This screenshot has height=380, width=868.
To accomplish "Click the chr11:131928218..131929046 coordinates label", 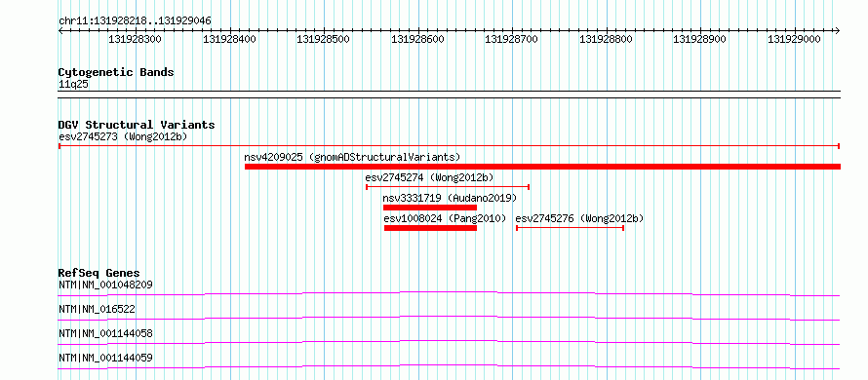I will click(x=135, y=21).
